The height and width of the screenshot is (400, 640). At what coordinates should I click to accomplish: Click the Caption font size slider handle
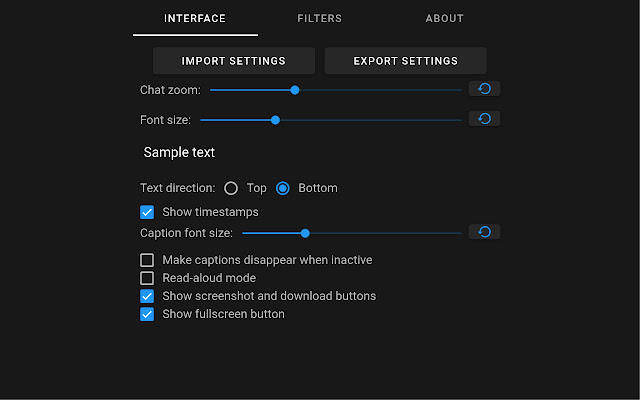coord(305,233)
